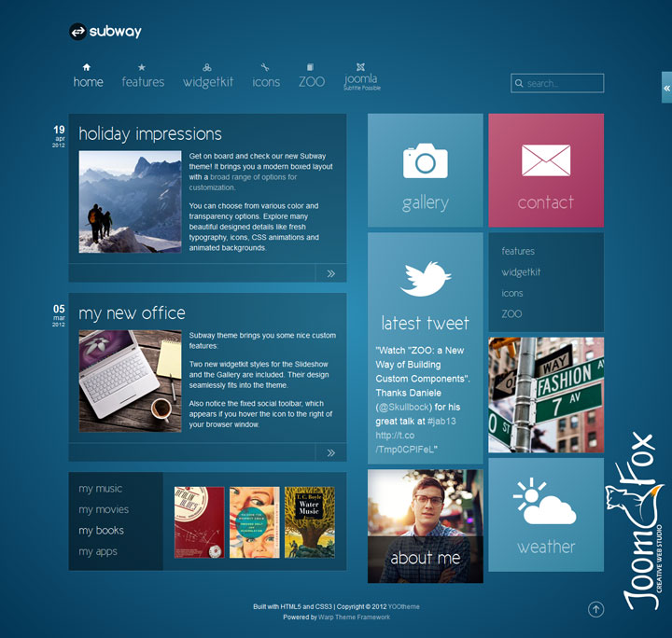
Task: Click the wrench icon above icons
Action: click(x=265, y=67)
